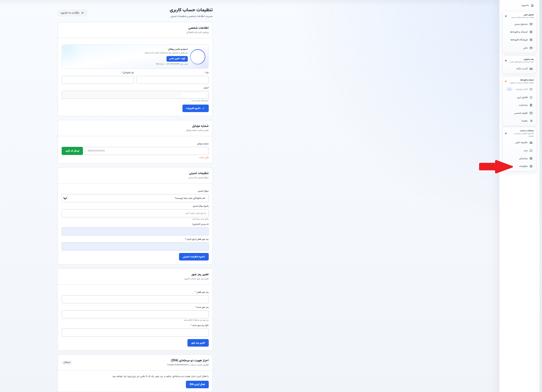Open the چت chat bubble icon
Image resolution: width=542 pixels, height=392 pixels.
pos(531,151)
